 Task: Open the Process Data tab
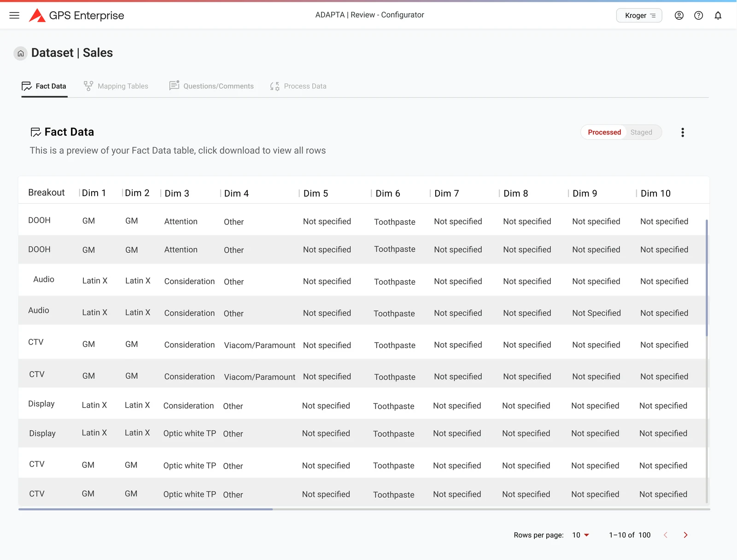[x=298, y=86]
